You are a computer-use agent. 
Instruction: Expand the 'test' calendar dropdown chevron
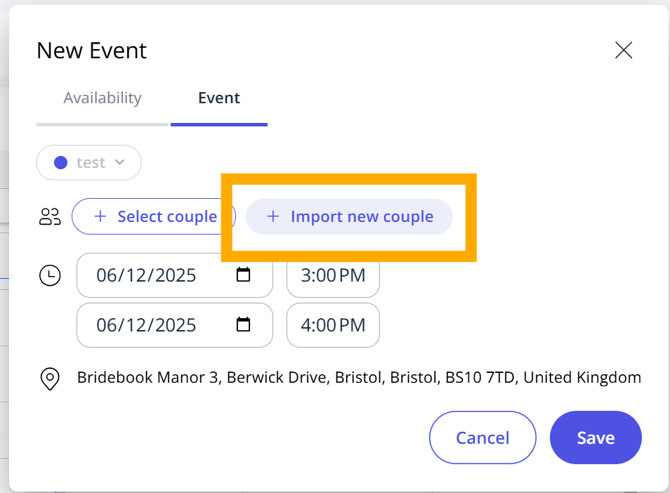click(120, 162)
